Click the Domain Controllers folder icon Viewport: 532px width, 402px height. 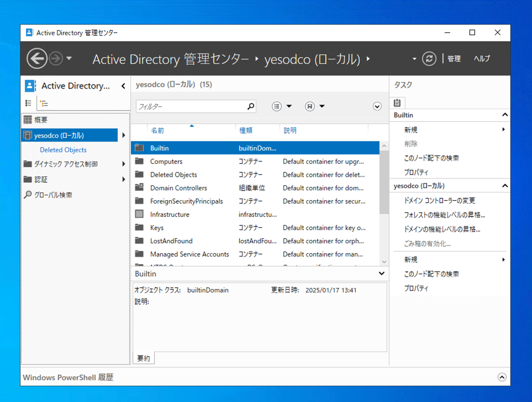pyautogui.click(x=139, y=187)
